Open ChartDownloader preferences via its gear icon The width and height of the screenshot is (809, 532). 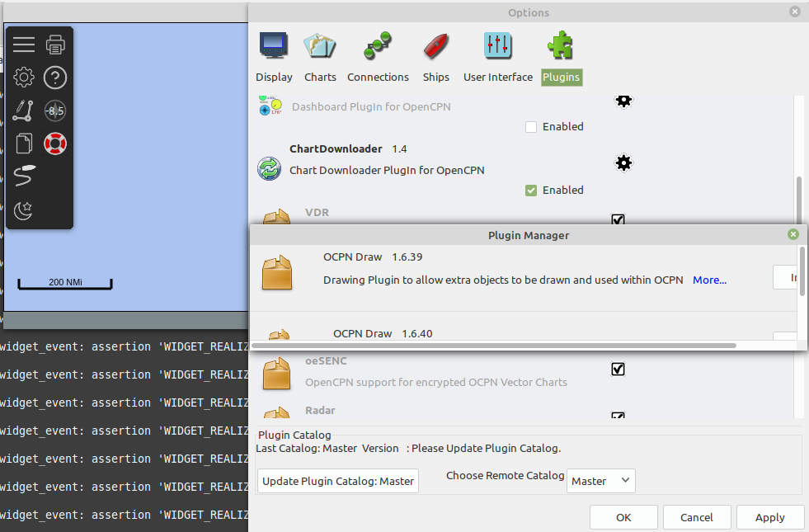[x=623, y=162]
